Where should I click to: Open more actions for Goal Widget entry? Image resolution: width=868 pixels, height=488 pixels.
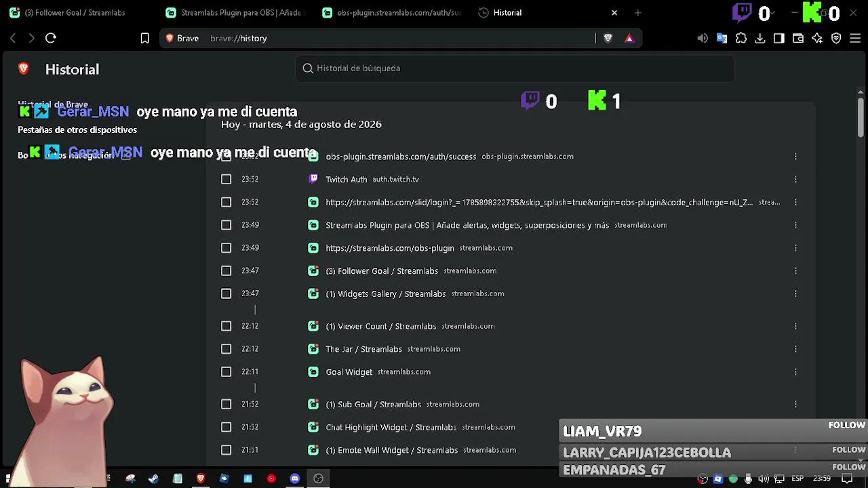(795, 372)
